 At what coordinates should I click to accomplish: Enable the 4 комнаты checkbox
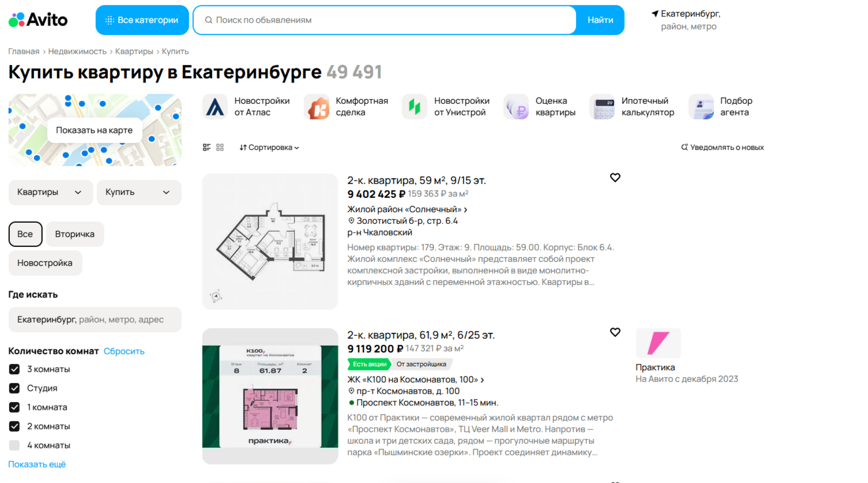click(14, 445)
